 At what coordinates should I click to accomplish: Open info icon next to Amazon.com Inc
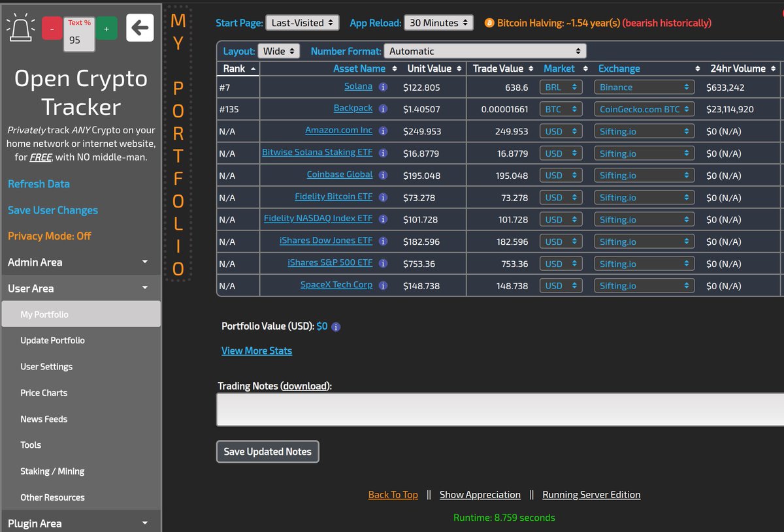384,131
